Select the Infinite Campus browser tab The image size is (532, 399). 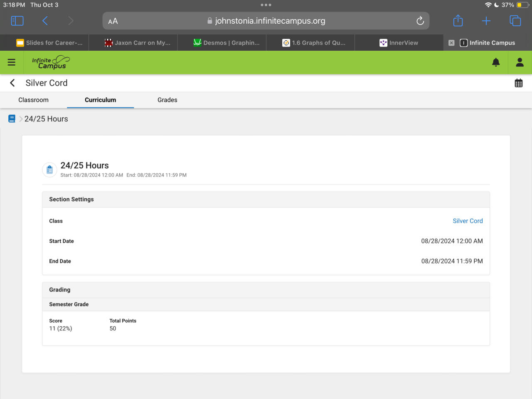(488, 43)
